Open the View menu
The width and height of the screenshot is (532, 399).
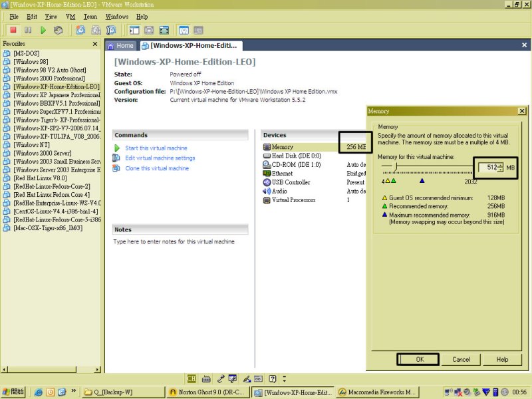(x=51, y=17)
